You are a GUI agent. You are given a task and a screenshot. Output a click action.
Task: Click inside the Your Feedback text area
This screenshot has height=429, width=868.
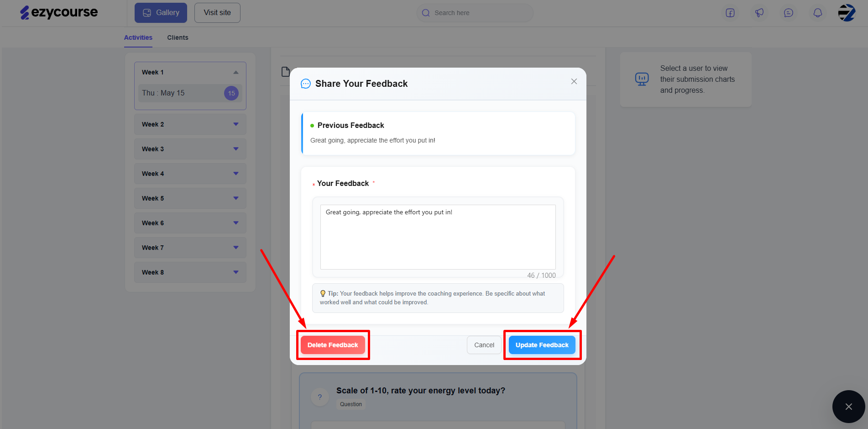[438, 237]
